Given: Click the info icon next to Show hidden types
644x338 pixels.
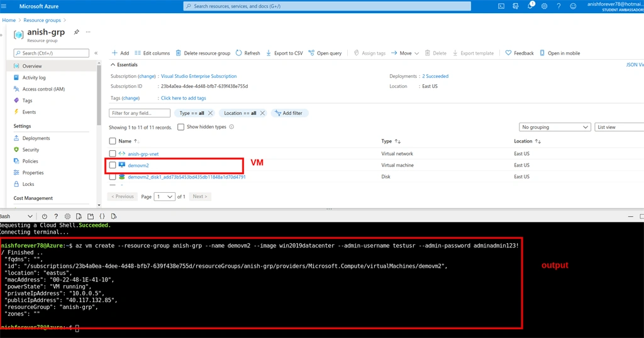Looking at the screenshot, I should 231,127.
